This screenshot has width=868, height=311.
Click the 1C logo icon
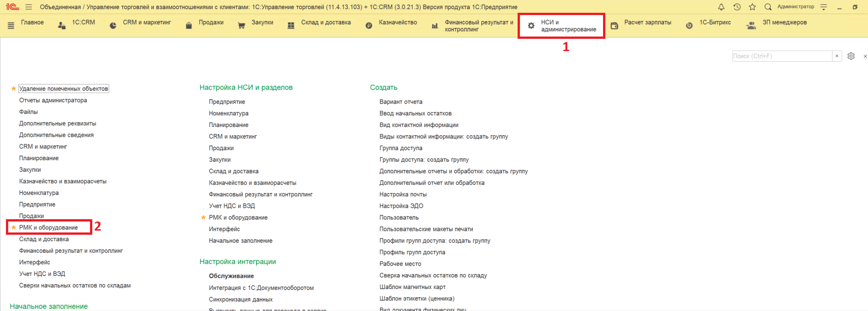tap(12, 7)
